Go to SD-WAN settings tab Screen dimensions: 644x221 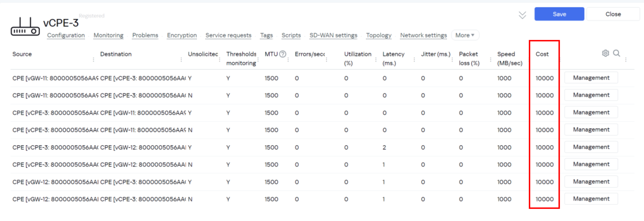point(333,35)
